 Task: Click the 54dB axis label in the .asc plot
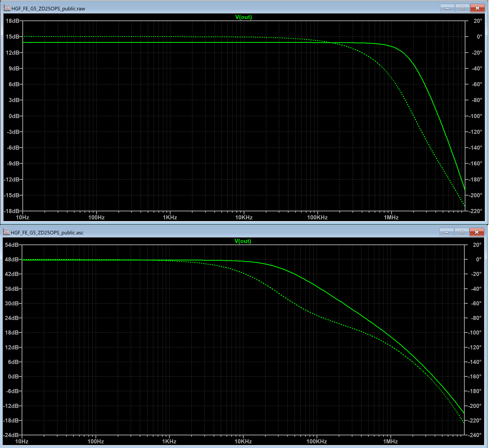coord(12,245)
